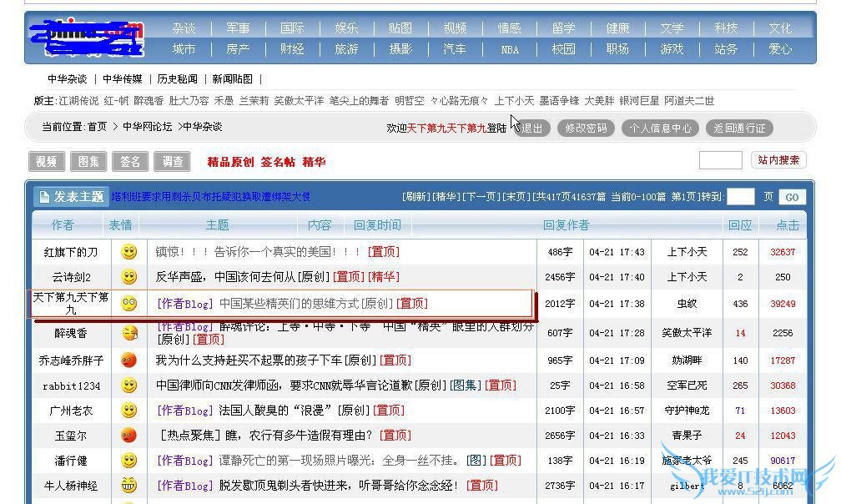Screen dimensions: 841x504
Task: Click the 修改密码 button
Action: [586, 129]
